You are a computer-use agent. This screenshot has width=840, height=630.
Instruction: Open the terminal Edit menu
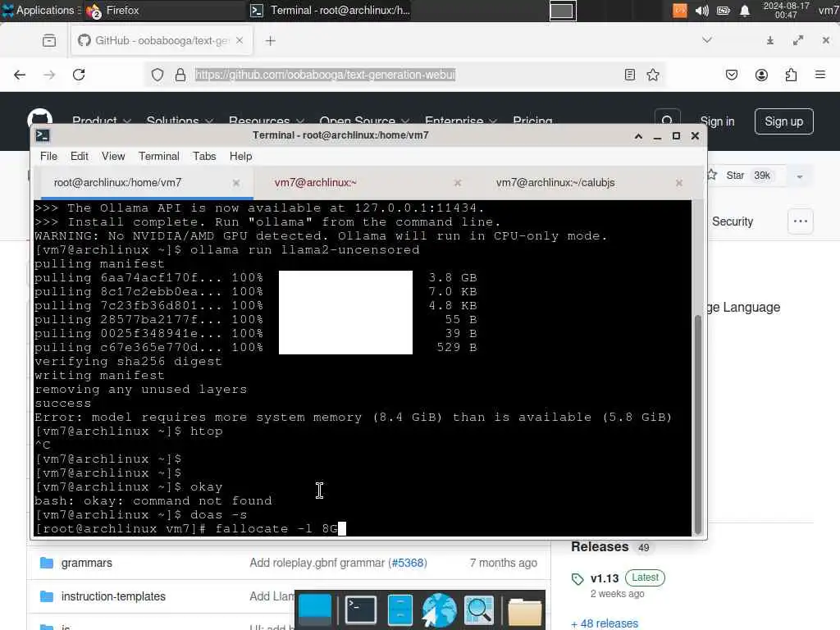[80, 156]
